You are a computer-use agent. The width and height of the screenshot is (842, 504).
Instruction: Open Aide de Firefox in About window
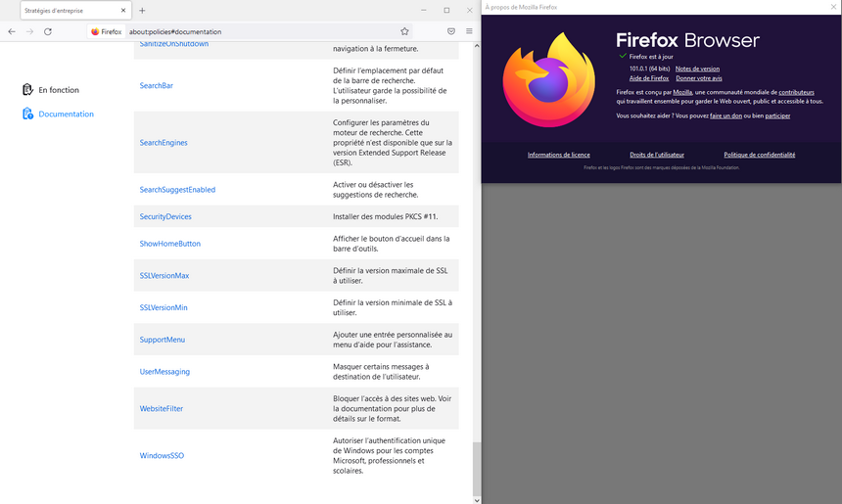pyautogui.click(x=649, y=78)
